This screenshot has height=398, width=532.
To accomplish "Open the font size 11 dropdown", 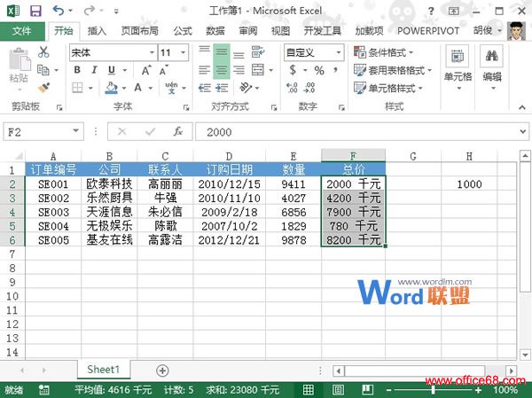I will click(184, 52).
